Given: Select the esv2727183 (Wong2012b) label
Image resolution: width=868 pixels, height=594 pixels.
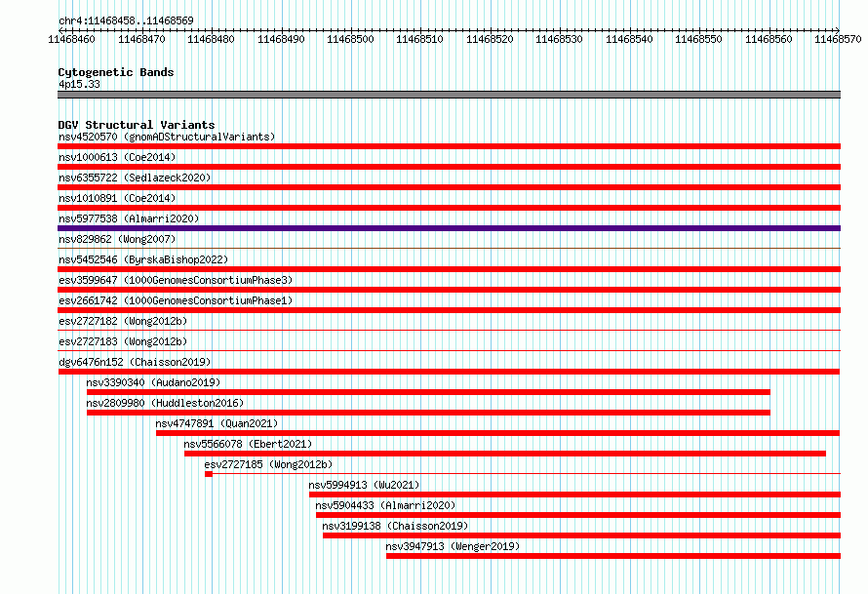Looking at the screenshot, I should [x=123, y=341].
